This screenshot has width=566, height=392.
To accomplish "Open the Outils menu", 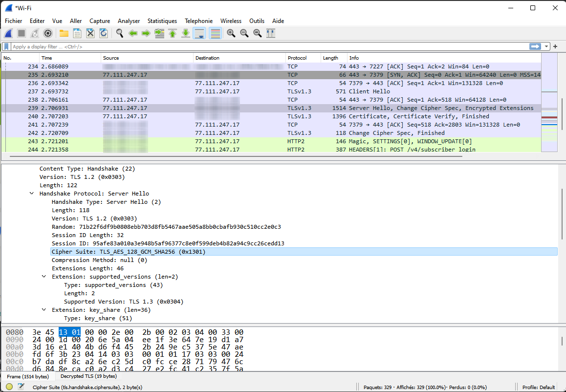I will click(x=257, y=21).
